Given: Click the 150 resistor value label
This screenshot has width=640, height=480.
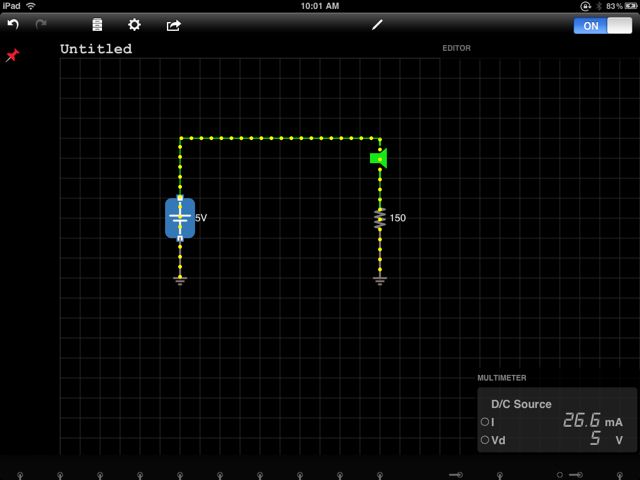Looking at the screenshot, I should coord(398,218).
